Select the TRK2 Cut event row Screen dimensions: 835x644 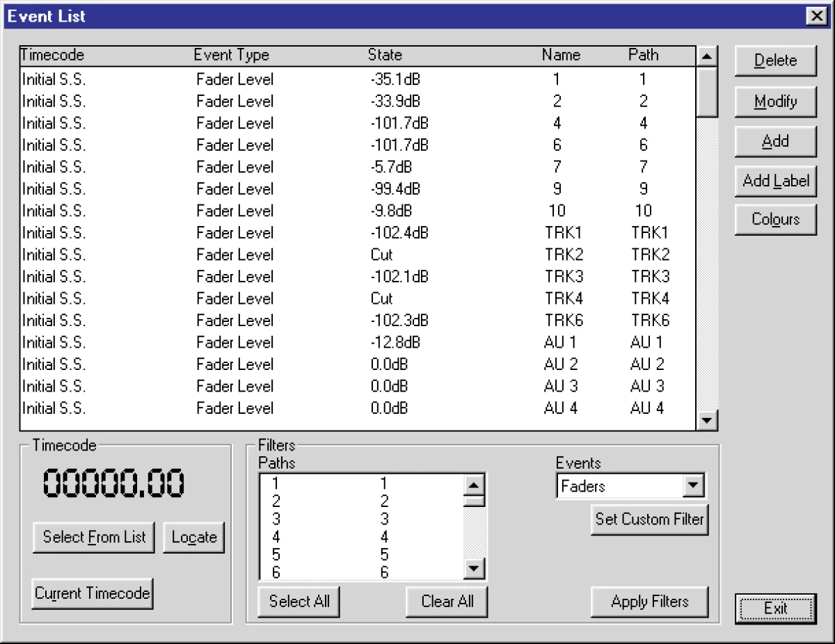coord(358,255)
